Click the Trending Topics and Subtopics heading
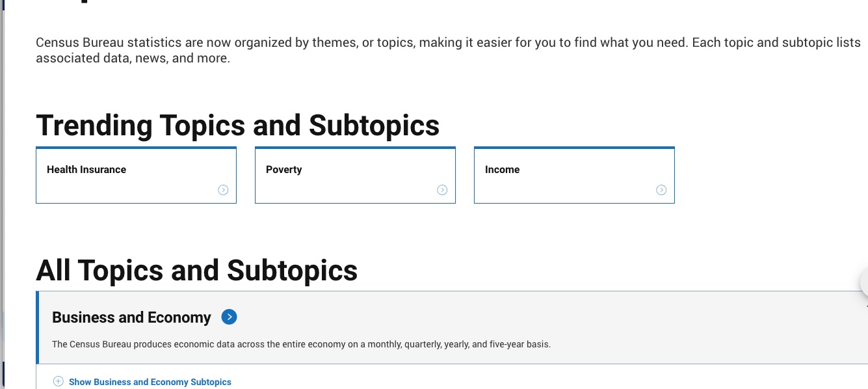The width and height of the screenshot is (868, 389). pyautogui.click(x=237, y=125)
